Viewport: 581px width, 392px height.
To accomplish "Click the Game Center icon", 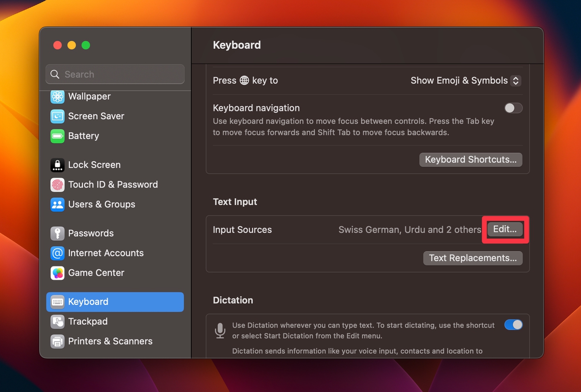I will [x=57, y=272].
